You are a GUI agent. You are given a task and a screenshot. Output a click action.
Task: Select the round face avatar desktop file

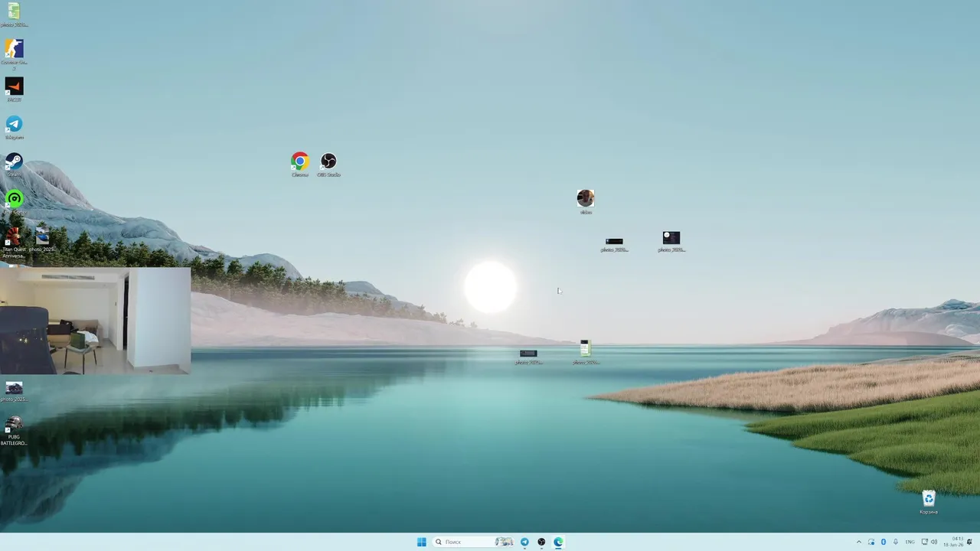click(586, 202)
